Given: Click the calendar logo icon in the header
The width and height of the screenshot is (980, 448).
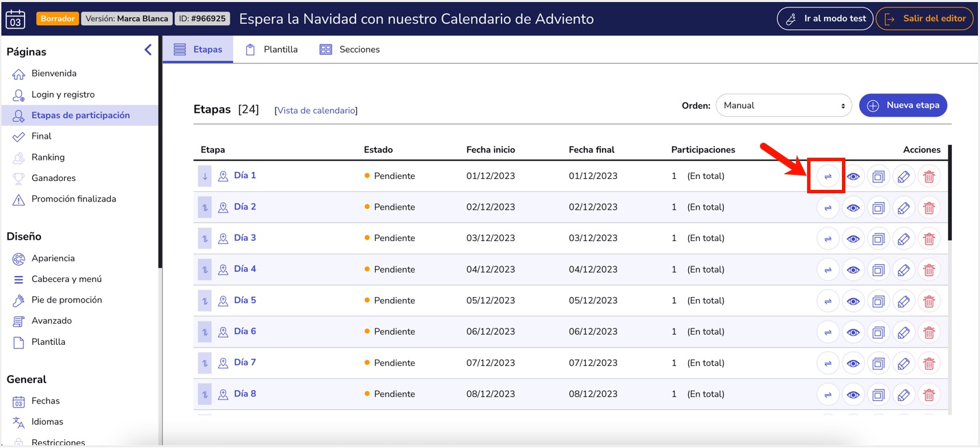Looking at the screenshot, I should tap(15, 19).
